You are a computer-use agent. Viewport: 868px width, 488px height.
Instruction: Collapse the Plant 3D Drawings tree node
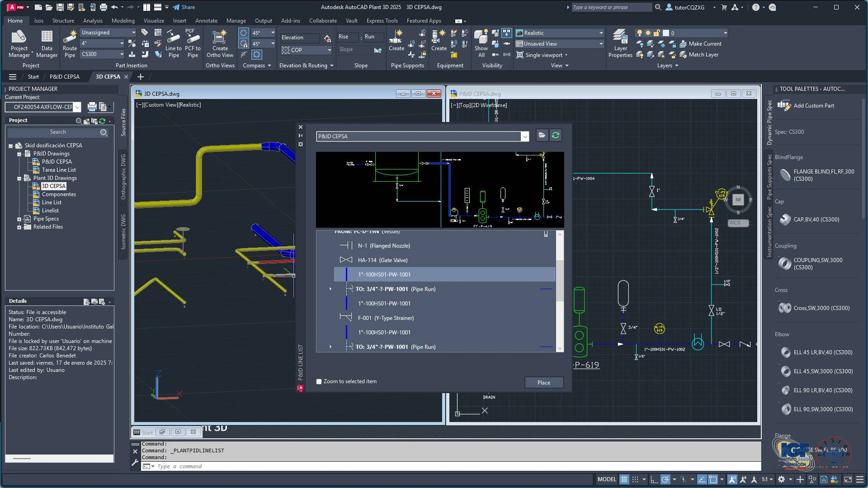[x=19, y=178]
